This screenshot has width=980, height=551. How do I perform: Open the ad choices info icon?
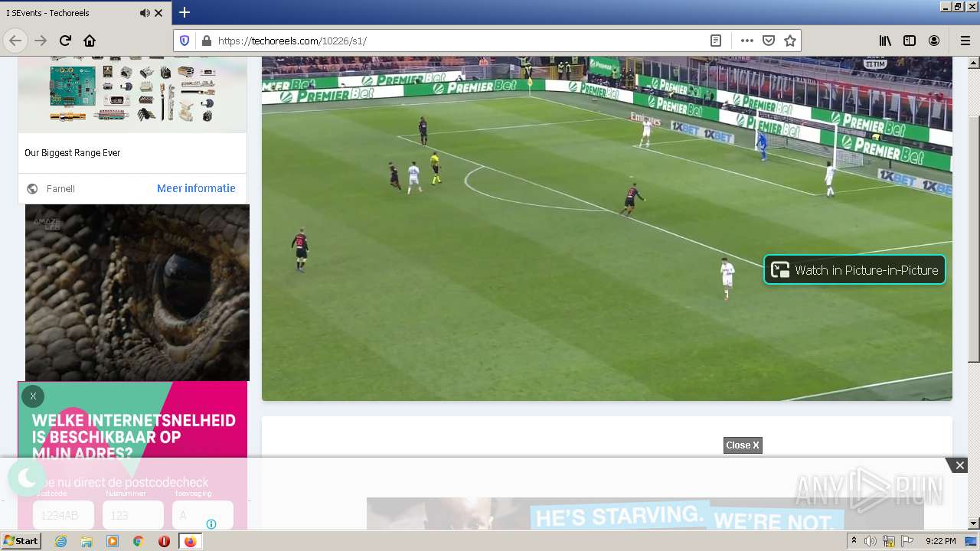pos(211,524)
